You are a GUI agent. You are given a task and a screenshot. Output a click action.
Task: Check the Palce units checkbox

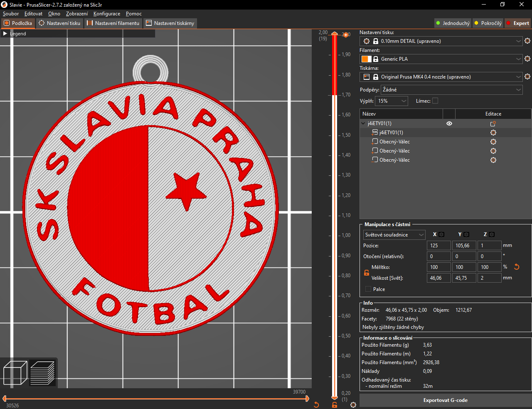coord(368,288)
